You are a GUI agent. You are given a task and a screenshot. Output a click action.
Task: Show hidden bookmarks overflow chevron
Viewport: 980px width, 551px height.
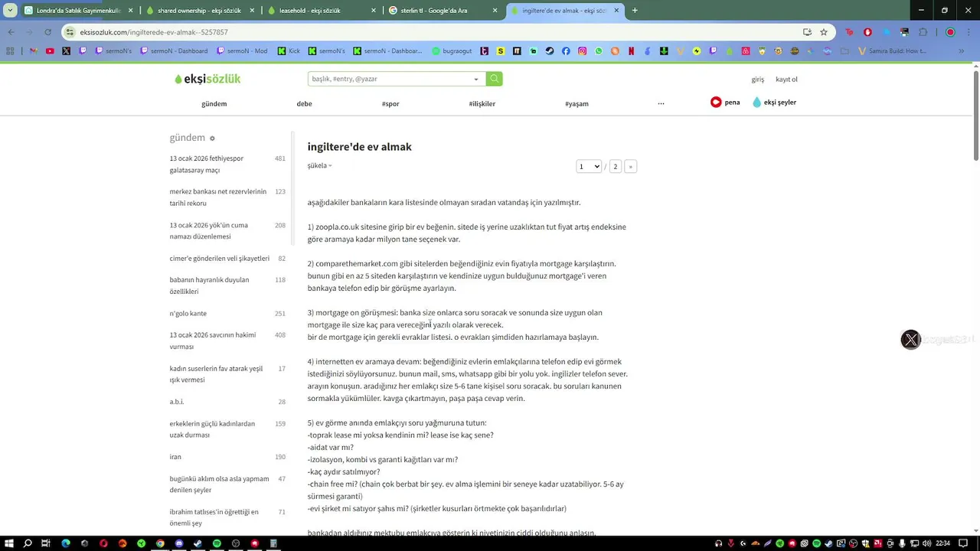point(962,51)
